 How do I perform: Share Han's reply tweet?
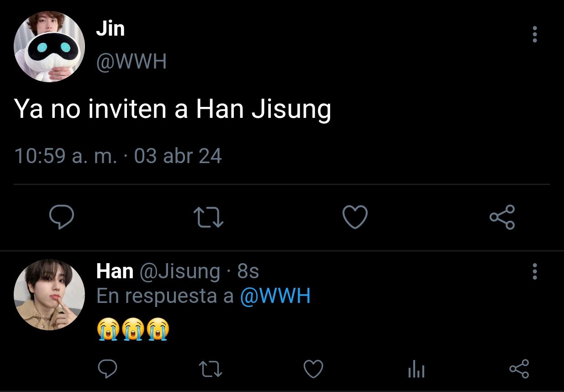[519, 369]
